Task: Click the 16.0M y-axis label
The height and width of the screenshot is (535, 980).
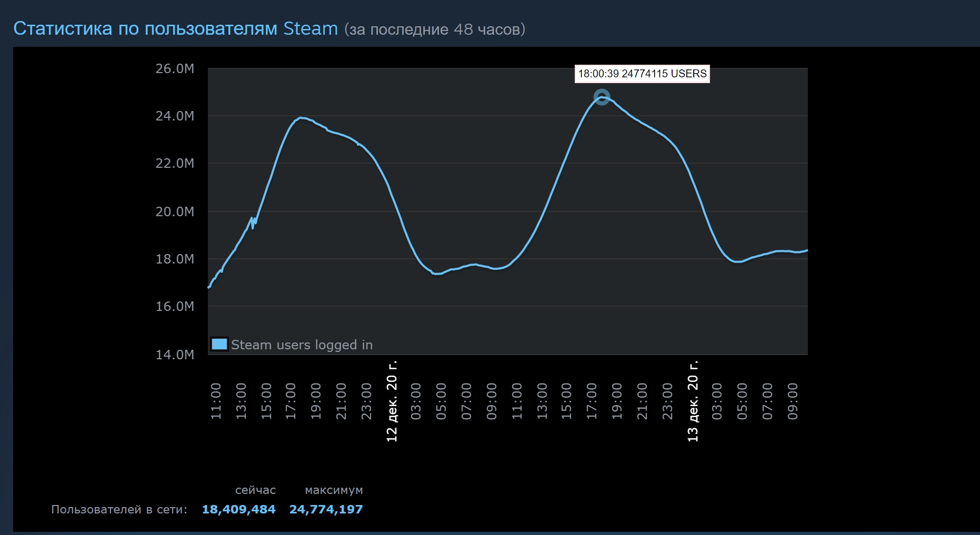Action: pyautogui.click(x=175, y=307)
